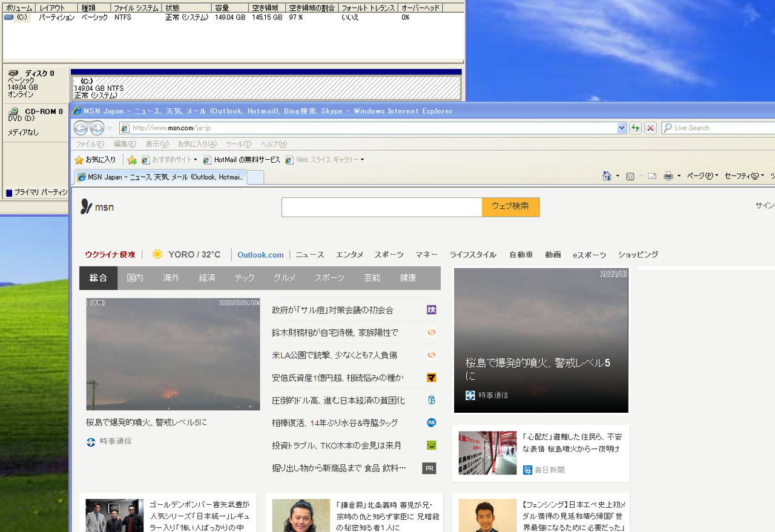Open HotMail の無料サービス favorite link
The height and width of the screenshot is (532, 775).
[242, 160]
